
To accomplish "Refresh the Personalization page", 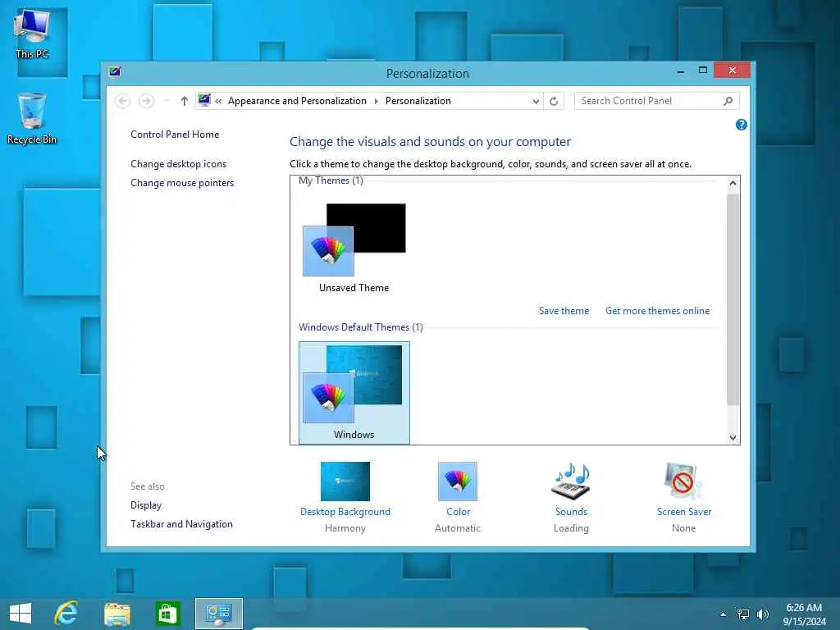I will [x=554, y=101].
